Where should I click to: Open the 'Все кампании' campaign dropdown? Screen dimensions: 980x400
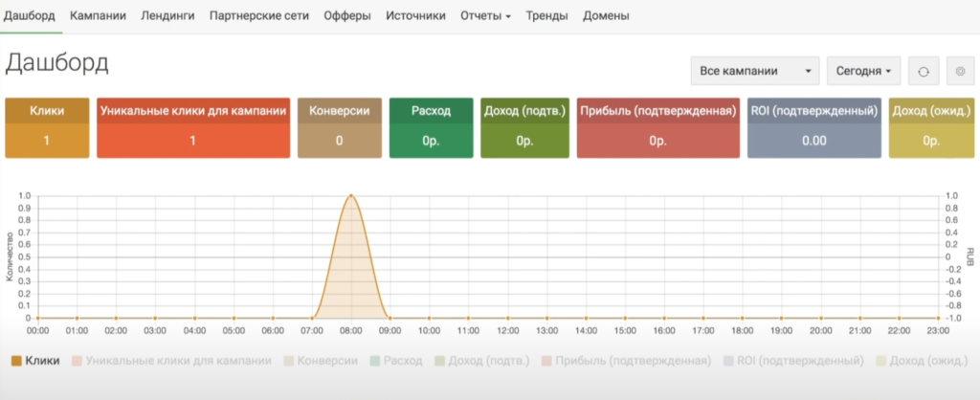[x=755, y=71]
